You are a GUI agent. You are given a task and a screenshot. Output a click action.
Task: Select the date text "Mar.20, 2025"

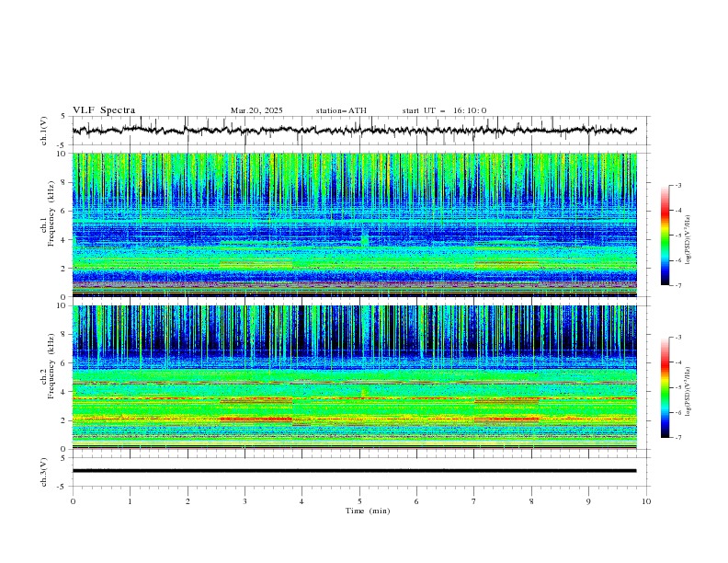point(256,110)
